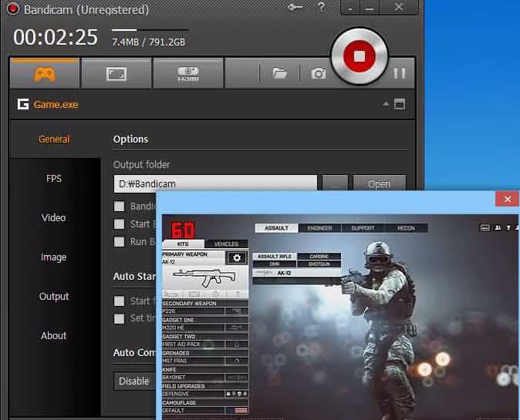This screenshot has height=420, width=520.
Task: Select the FIRST AID PACK gadget row
Action: pyautogui.click(x=205, y=344)
